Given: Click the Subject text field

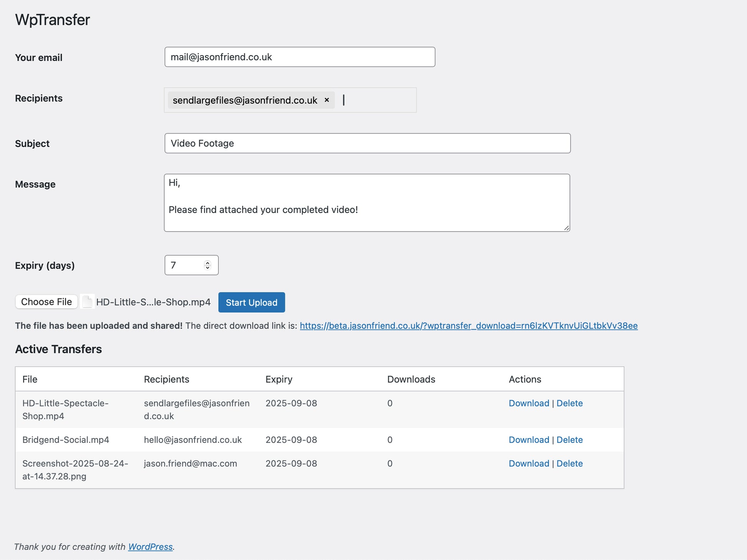Looking at the screenshot, I should 367,144.
